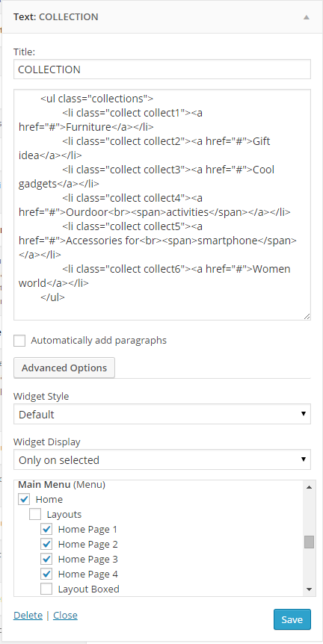Screen dimensions: 323x644
Task: Click the page list scrollbar up arrow
Action: (x=309, y=487)
